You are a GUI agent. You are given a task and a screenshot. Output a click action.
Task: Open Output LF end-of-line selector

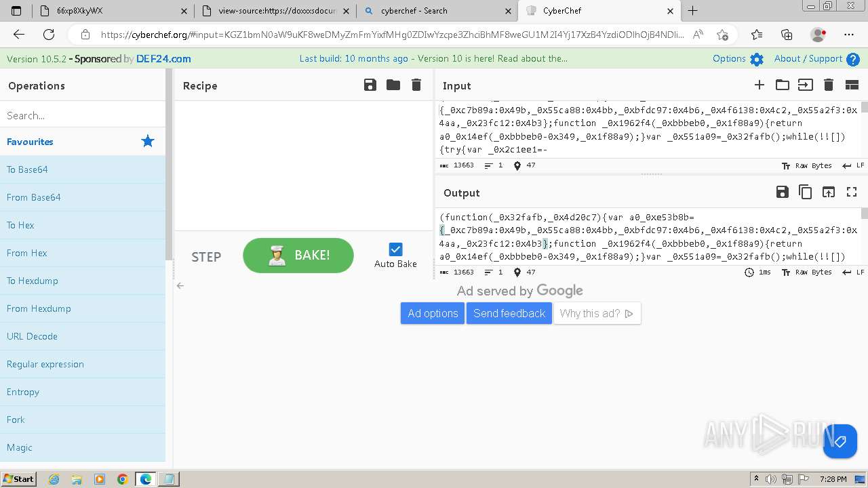[854, 272]
